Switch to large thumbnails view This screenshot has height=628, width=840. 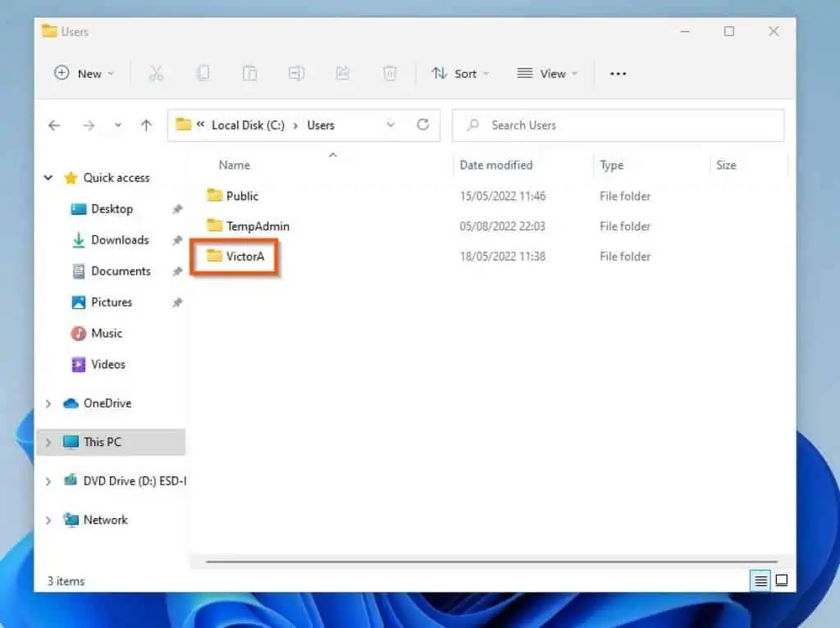tap(780, 580)
